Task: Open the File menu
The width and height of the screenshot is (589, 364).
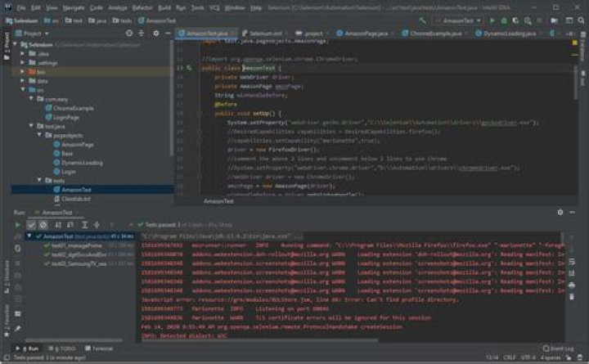Action: coord(21,7)
